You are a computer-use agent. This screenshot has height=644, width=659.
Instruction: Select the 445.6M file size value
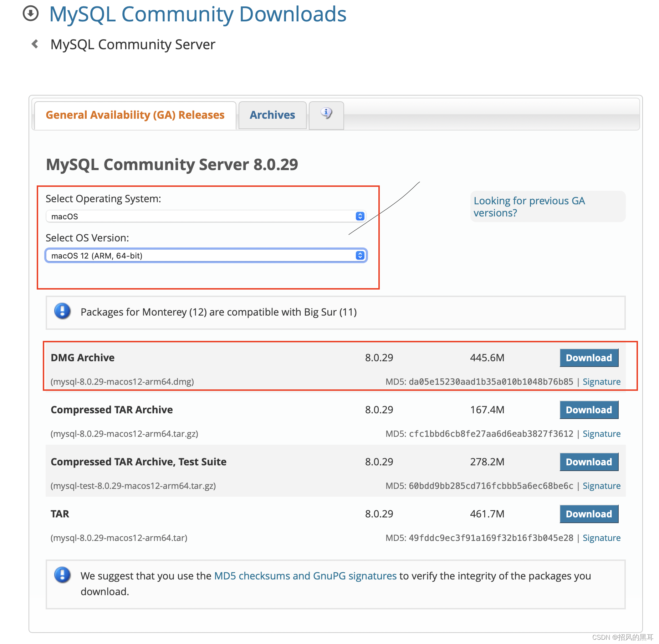click(487, 358)
